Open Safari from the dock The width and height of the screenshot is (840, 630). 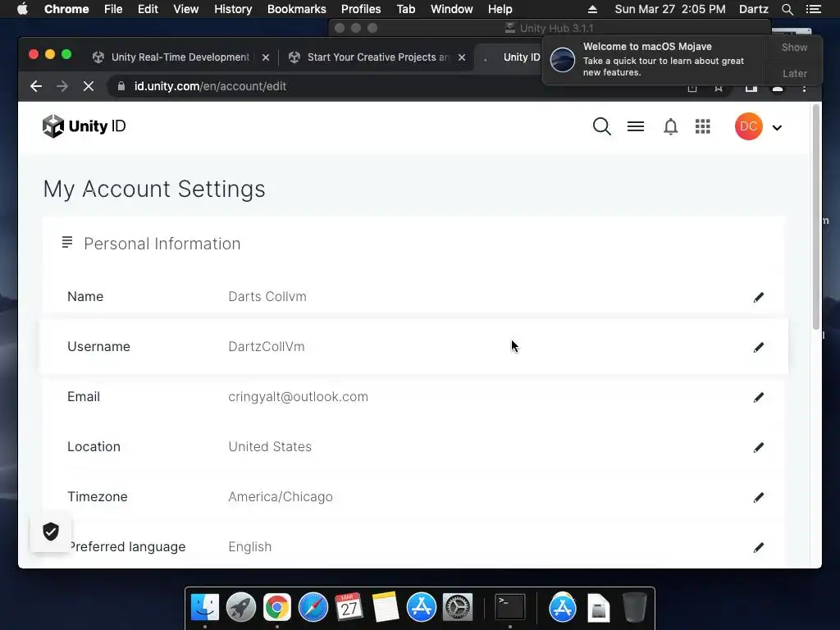pyautogui.click(x=313, y=608)
